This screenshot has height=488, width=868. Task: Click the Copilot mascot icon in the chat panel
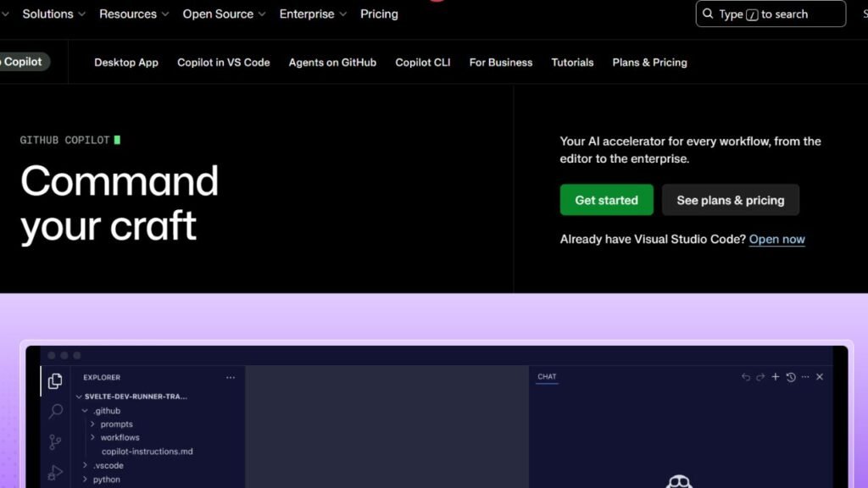(679, 481)
